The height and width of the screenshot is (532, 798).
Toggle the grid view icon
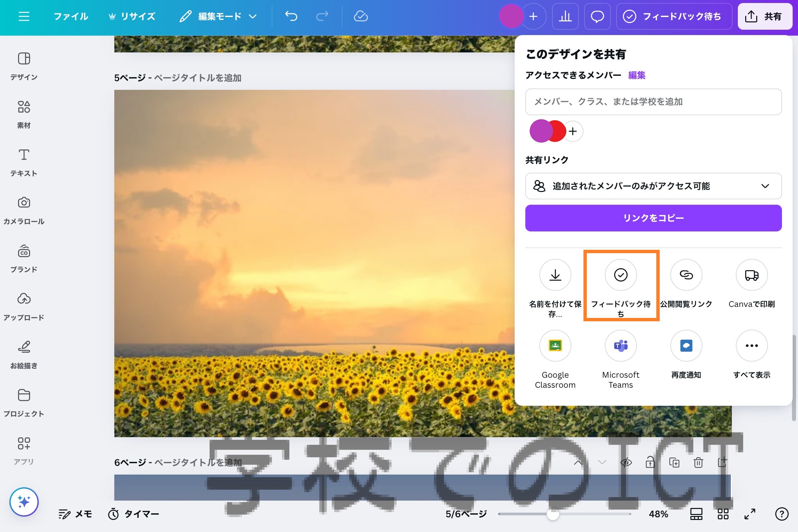723,514
